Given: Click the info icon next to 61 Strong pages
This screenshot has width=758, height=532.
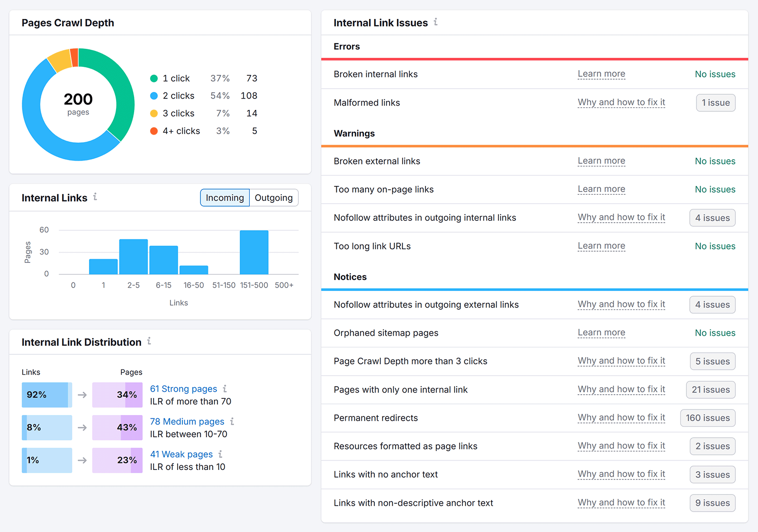Looking at the screenshot, I should click(x=225, y=388).
